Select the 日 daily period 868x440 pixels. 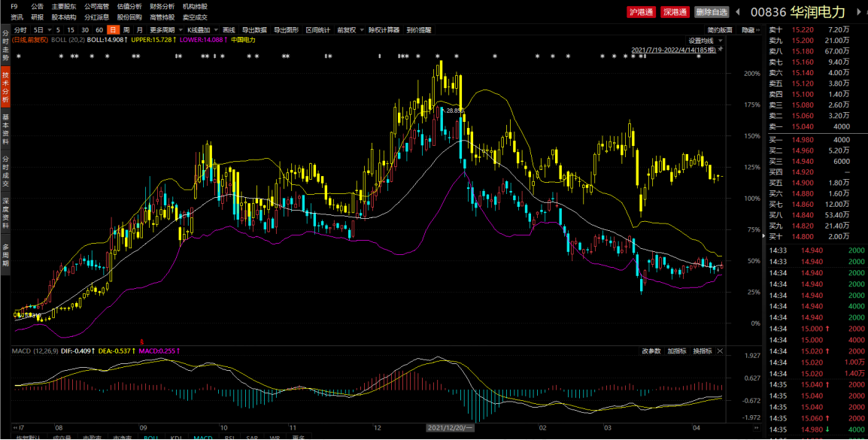(x=113, y=30)
